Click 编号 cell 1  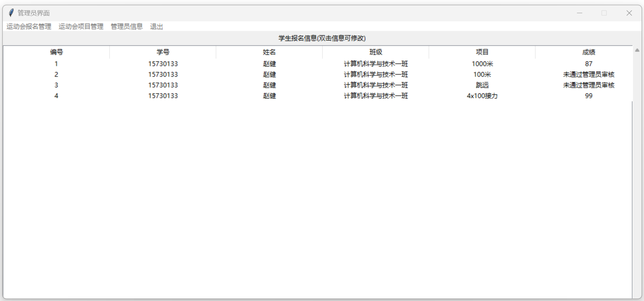click(56, 64)
